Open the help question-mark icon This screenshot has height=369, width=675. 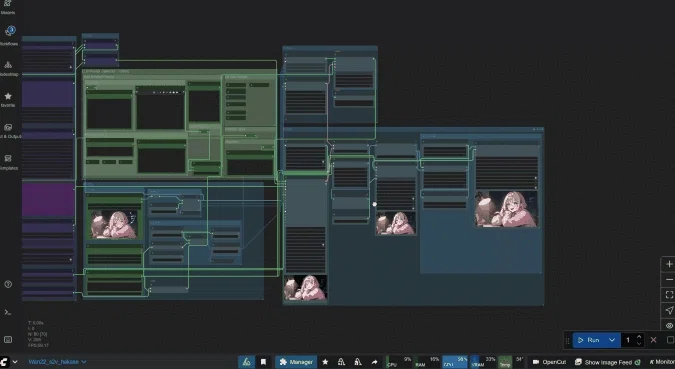tap(8, 284)
